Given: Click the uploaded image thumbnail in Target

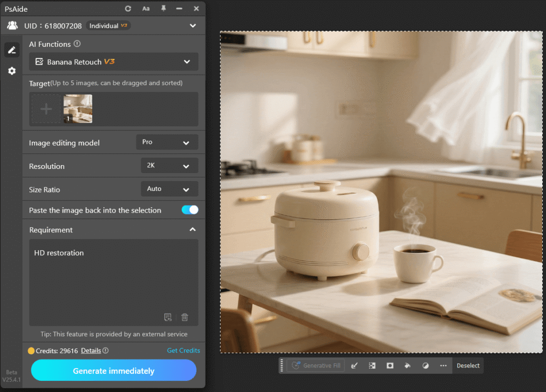Looking at the screenshot, I should [78, 108].
